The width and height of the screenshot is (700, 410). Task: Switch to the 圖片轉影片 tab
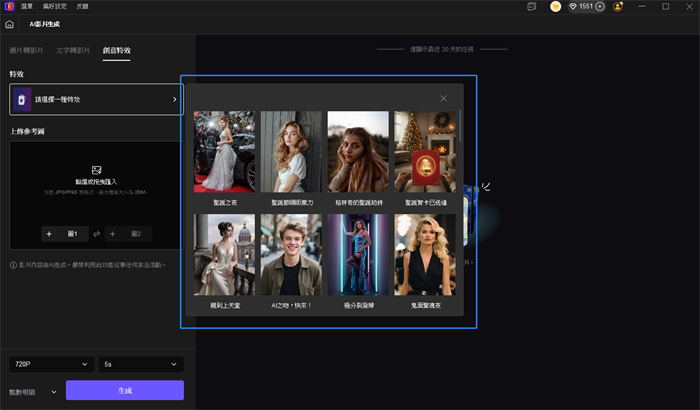(26, 50)
